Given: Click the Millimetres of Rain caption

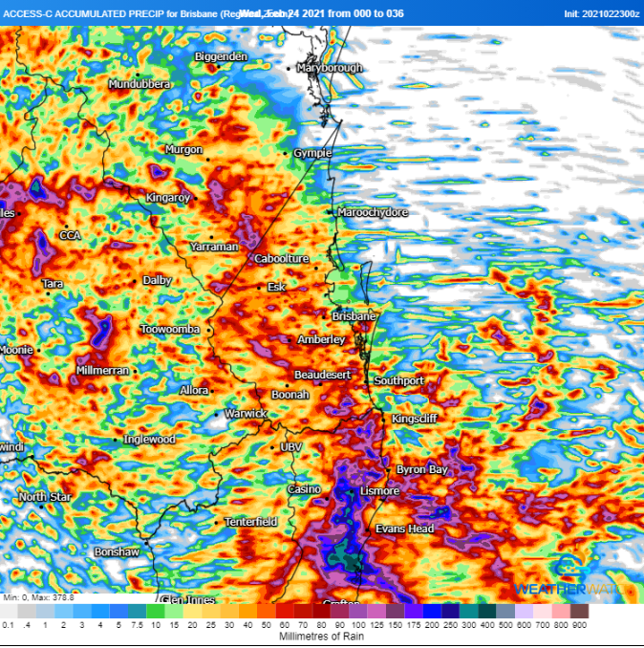Looking at the screenshot, I should (x=321, y=637).
